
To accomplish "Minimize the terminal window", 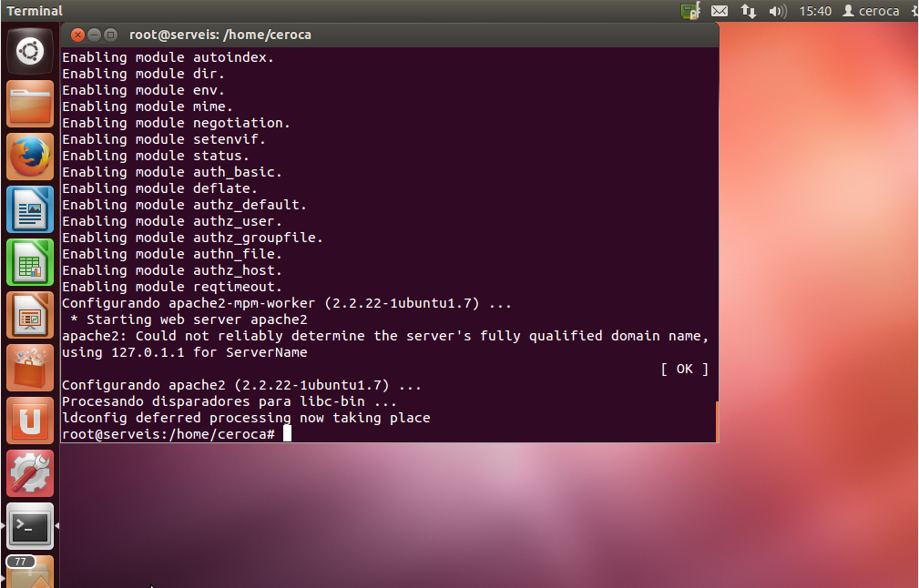I will (x=94, y=35).
